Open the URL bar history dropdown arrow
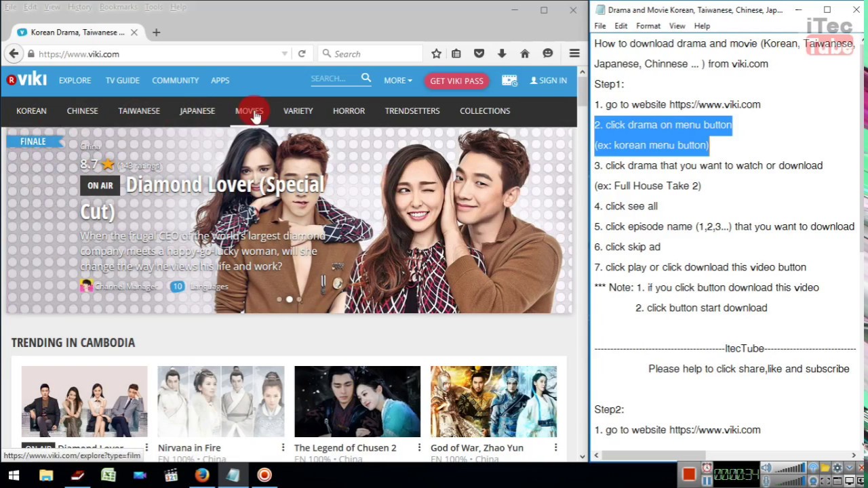The width and height of the screenshot is (868, 488). point(285,54)
